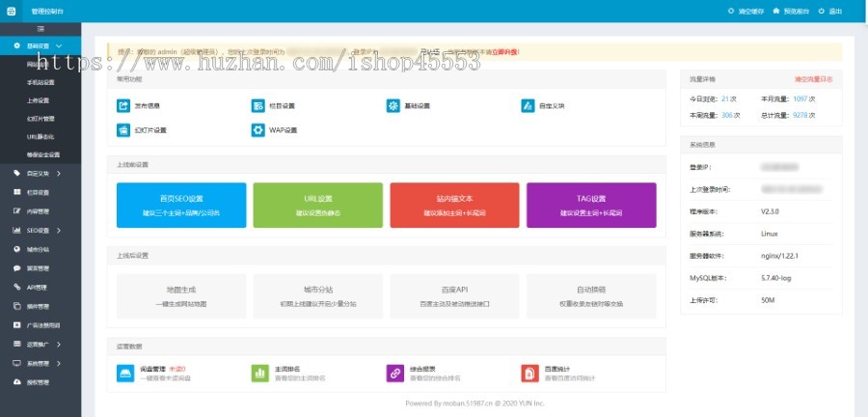Viewport: 868px width, 417px height.
Task: Open the 插件管理 sidebar item
Action: (x=41, y=306)
